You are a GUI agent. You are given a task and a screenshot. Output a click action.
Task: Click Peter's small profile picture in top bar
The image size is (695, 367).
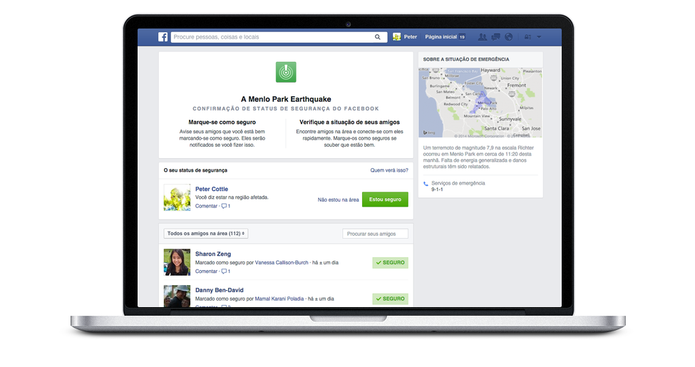(397, 37)
